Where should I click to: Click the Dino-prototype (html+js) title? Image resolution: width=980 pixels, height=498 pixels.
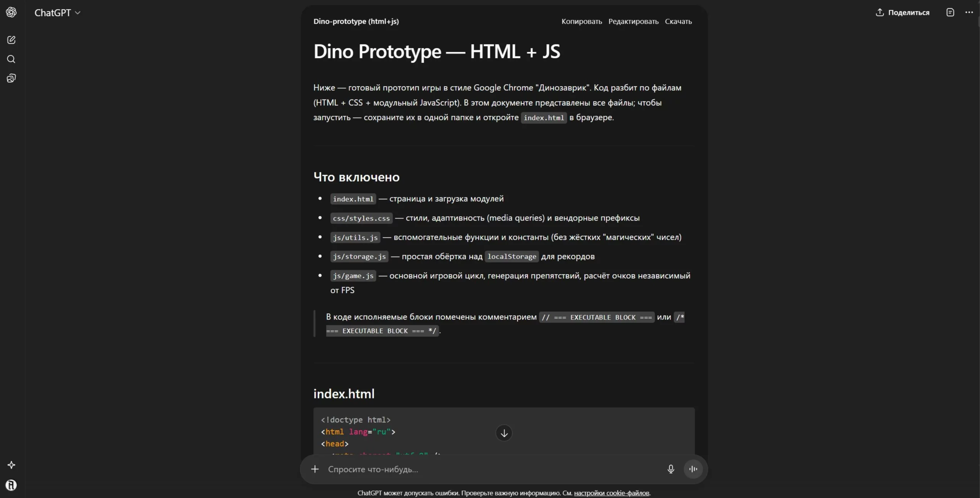356,21
